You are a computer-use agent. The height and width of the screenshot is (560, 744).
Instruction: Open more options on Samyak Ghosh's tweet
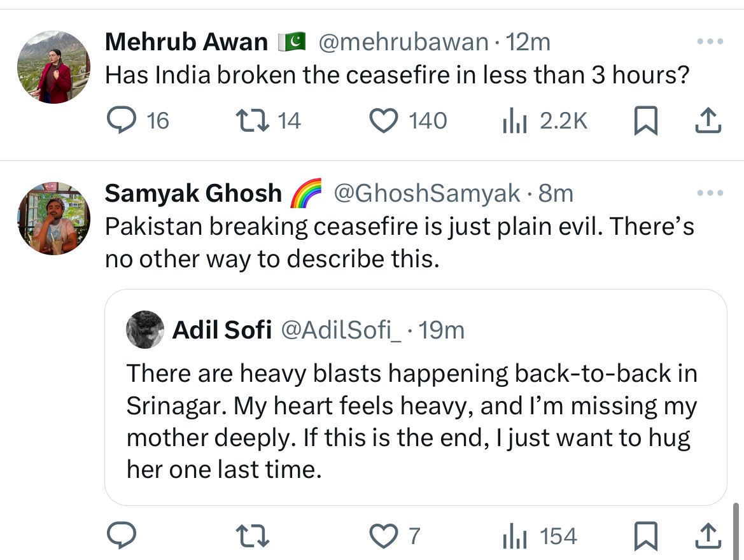coord(710,193)
